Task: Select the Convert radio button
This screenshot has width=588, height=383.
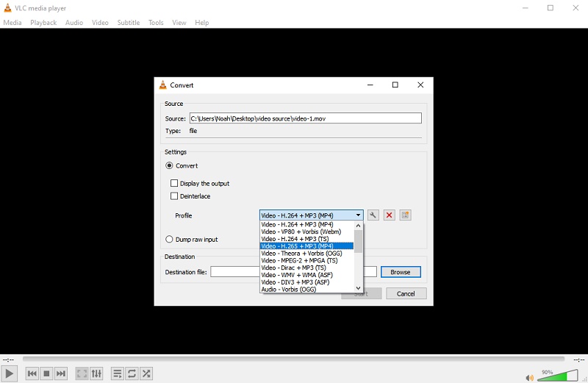Action: [169, 166]
